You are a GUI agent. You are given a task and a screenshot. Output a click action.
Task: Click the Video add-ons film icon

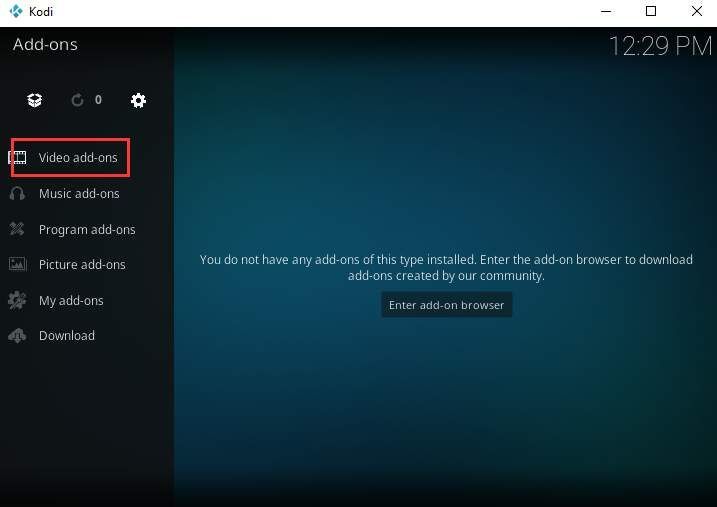17,158
